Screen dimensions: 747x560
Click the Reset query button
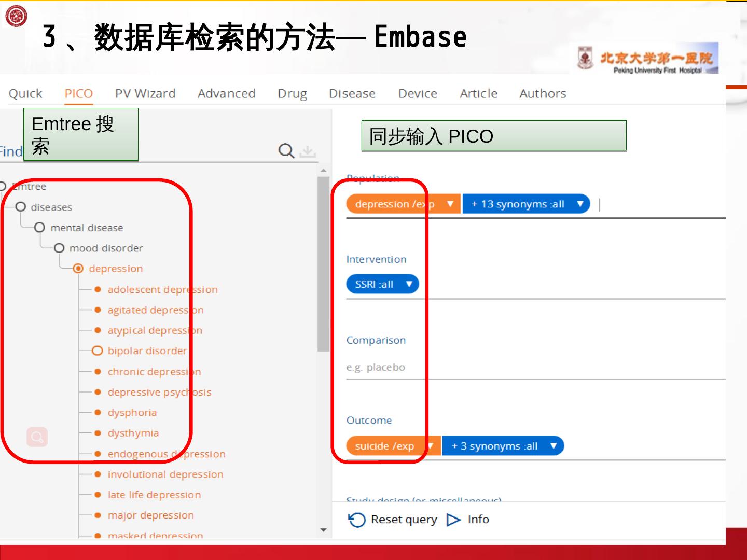[393, 520]
